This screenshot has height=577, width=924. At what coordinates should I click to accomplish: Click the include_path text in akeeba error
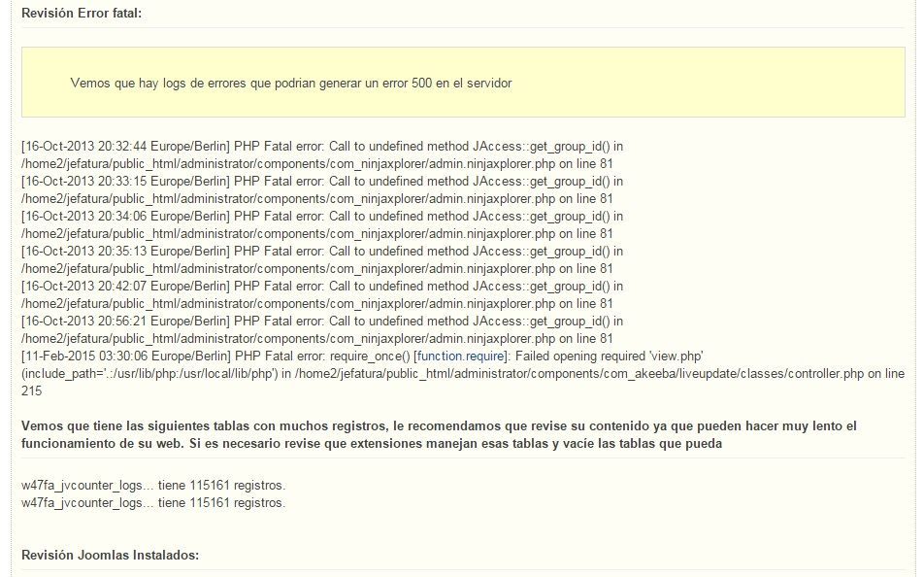(149, 373)
